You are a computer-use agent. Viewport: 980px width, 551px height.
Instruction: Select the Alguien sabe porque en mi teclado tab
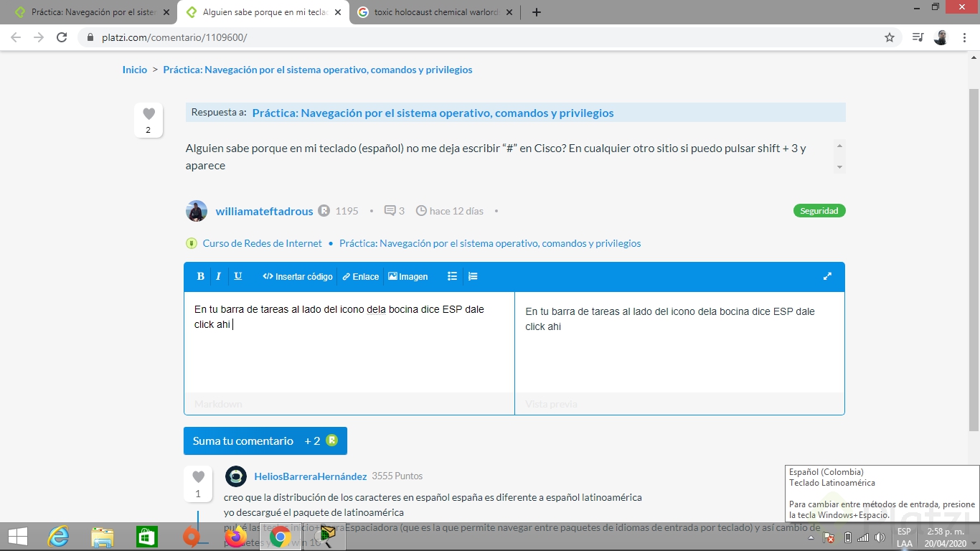point(263,12)
